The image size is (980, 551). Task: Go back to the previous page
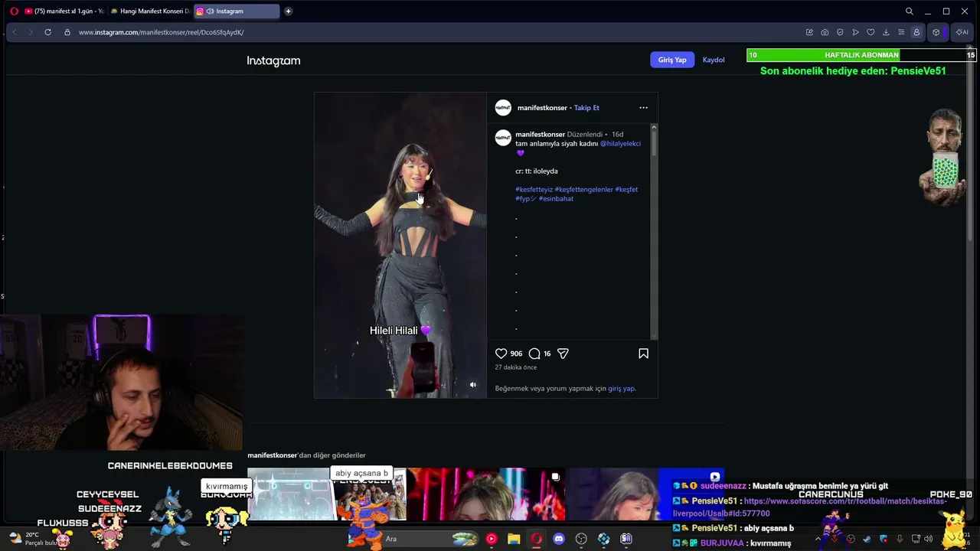click(14, 32)
